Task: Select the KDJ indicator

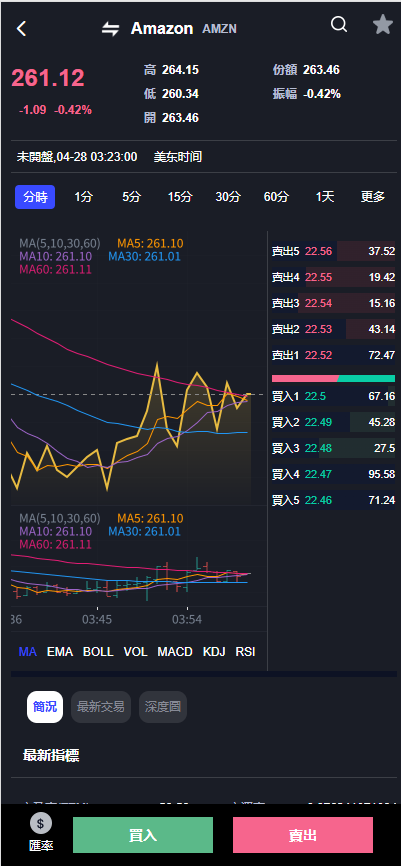Action: (x=214, y=652)
